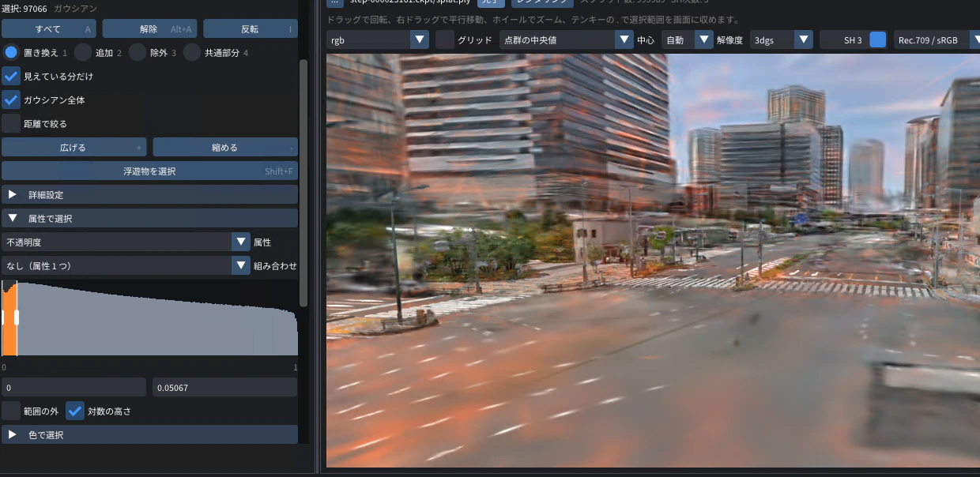Viewport: 980px width, 477px height.
Task: Click the viewport navigation hint text
Action: [x=533, y=19]
